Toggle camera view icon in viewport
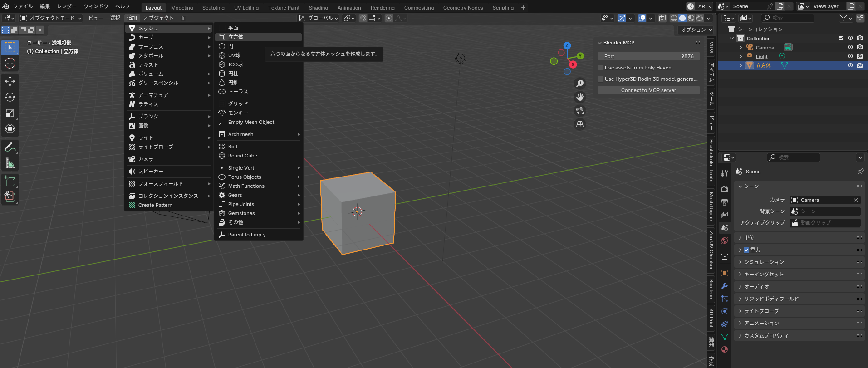 [x=580, y=111]
